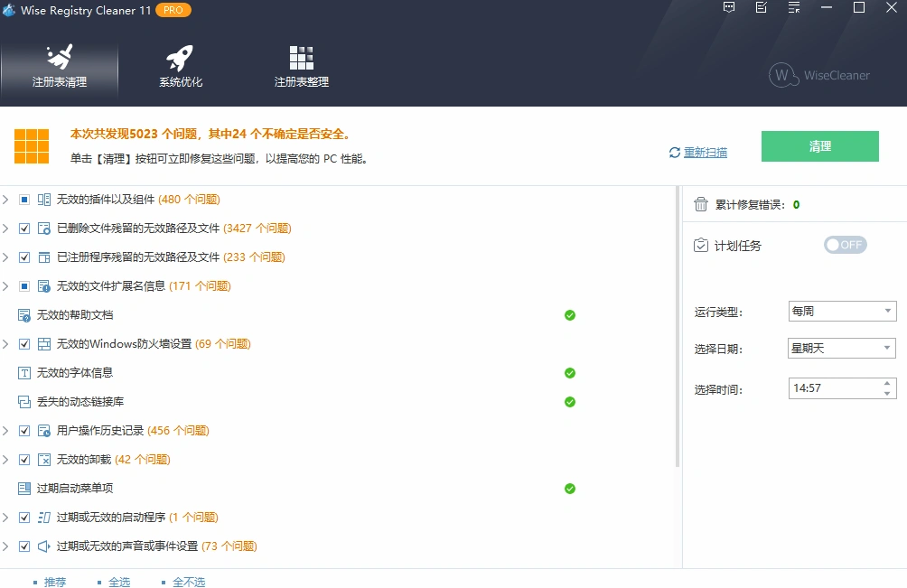
Task: Open the feedback icon in the title bar
Action: (x=728, y=7)
